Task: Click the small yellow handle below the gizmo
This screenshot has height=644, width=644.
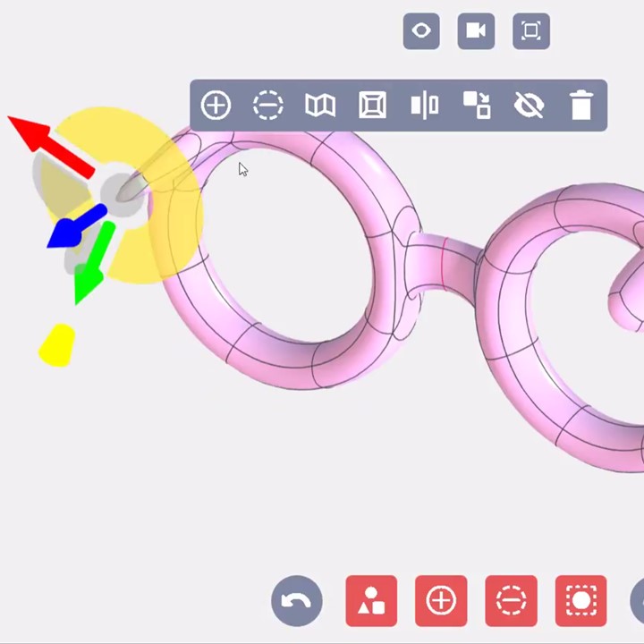Action: click(57, 345)
